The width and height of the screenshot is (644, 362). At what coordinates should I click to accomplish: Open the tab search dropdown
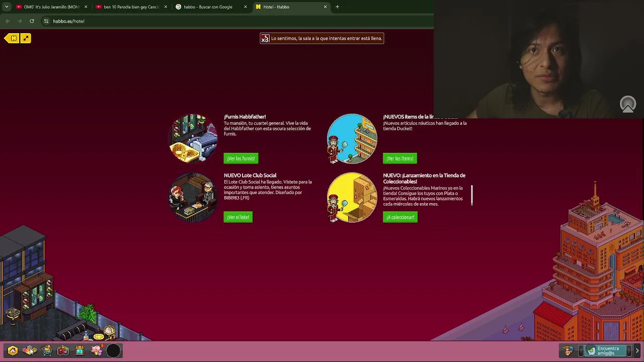click(x=6, y=7)
